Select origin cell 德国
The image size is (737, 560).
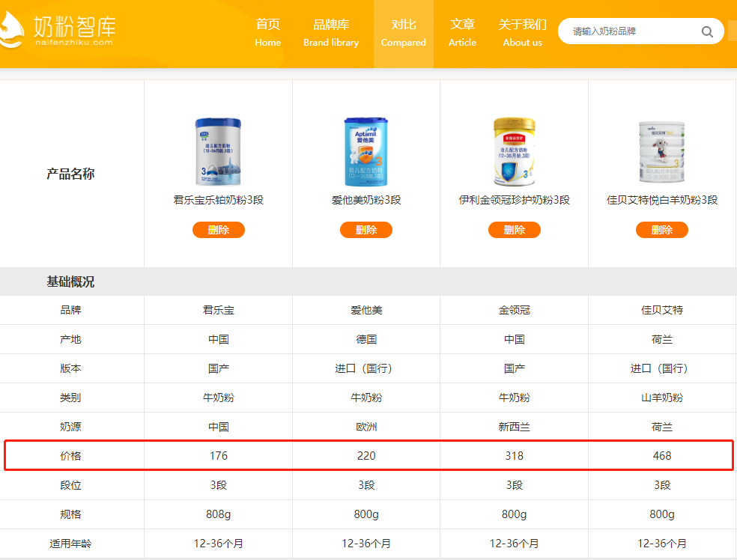click(x=366, y=339)
